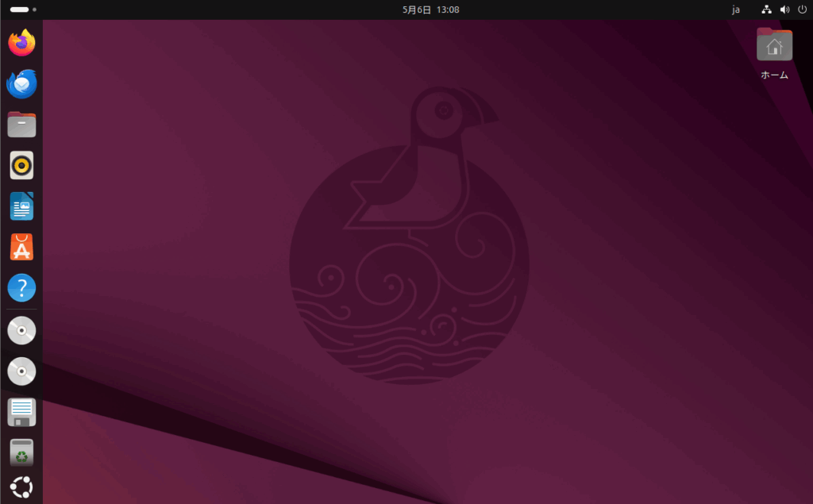Launch the Rhythmbox music player
This screenshot has width=813, height=504.
[21, 165]
